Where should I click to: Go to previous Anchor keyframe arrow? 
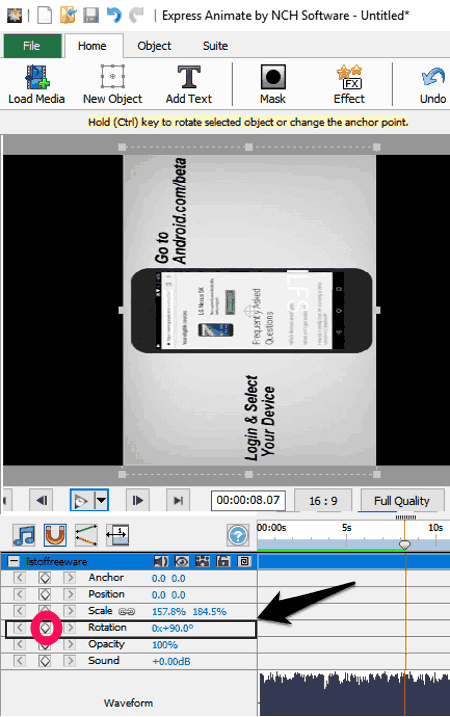coord(20,578)
